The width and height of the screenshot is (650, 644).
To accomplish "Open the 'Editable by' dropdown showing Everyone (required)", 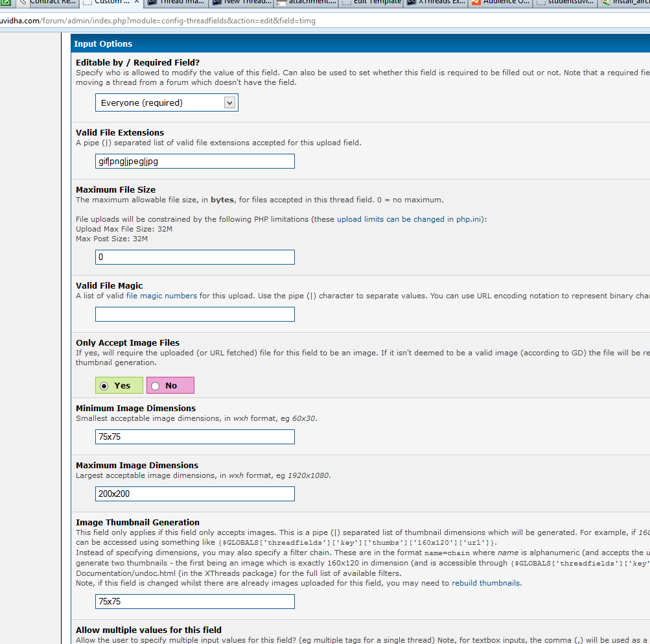I will point(167,102).
